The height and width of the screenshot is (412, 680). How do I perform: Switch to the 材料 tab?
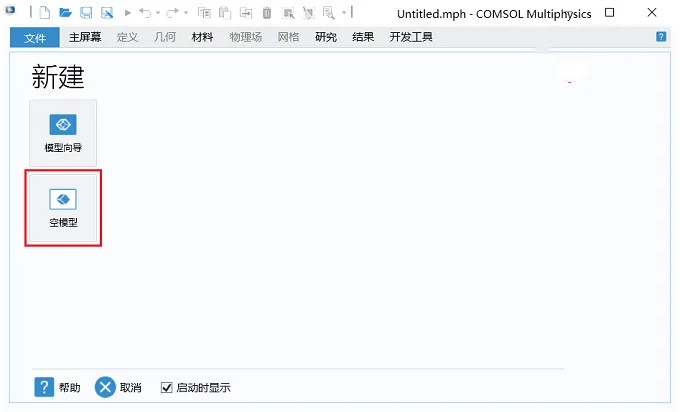pyautogui.click(x=203, y=37)
